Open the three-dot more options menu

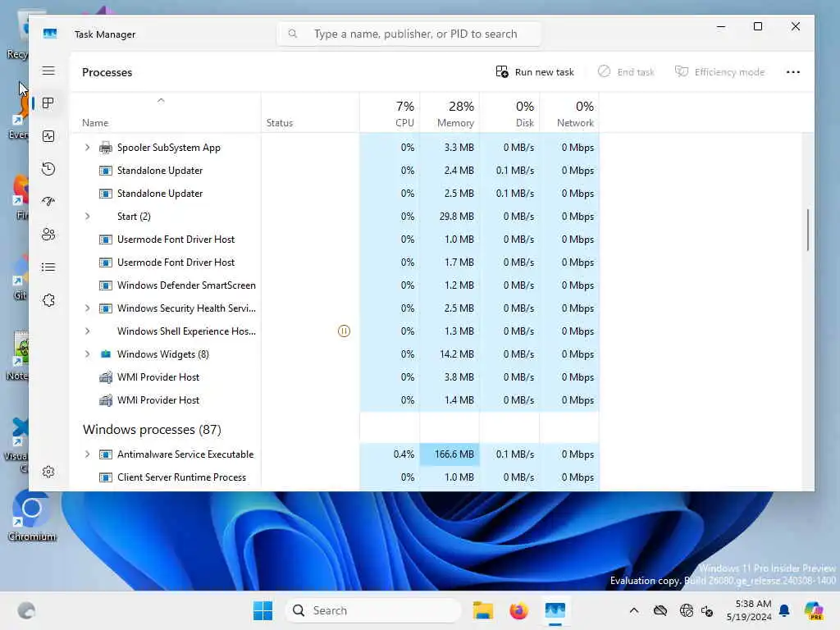793,72
